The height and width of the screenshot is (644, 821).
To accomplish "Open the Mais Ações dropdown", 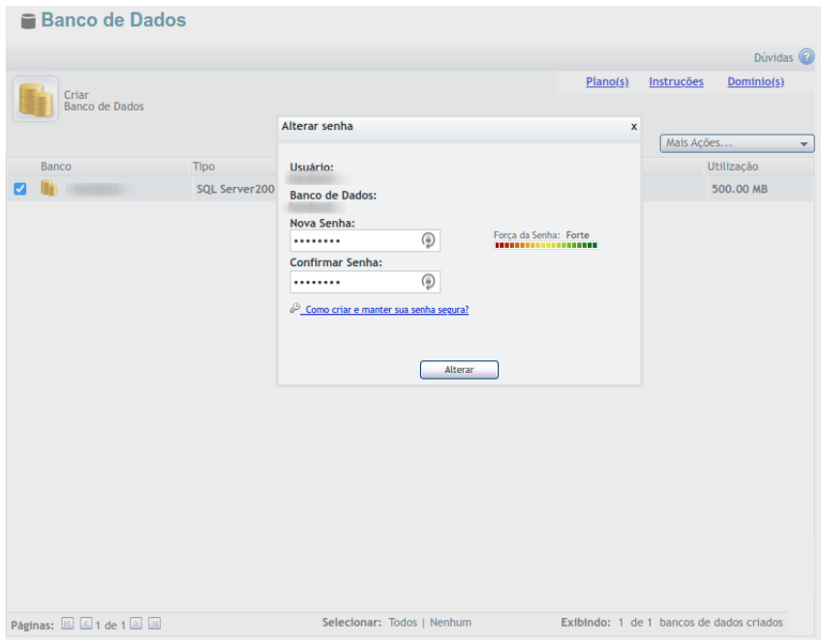I will [737, 143].
